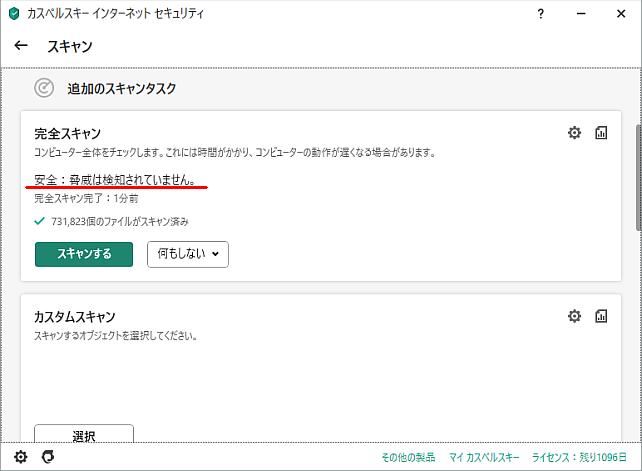Open the help question mark icon
The image size is (642, 471).
click(540, 14)
